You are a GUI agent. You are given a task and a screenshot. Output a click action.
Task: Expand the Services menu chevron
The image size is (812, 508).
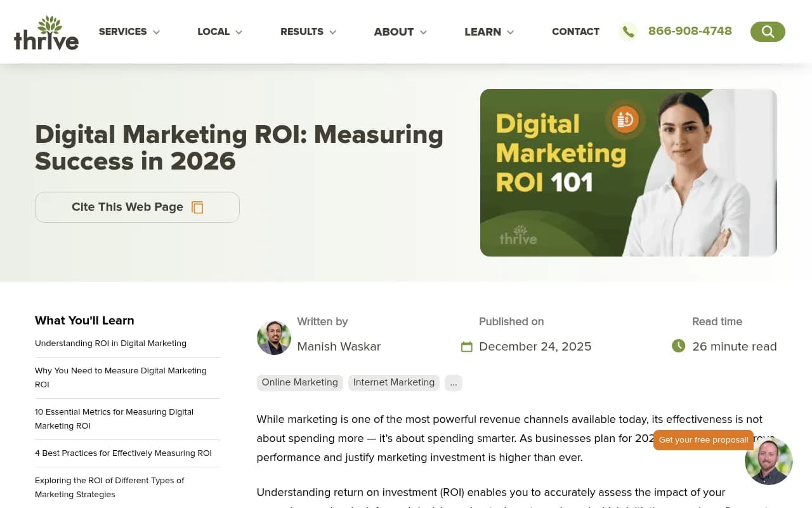tap(156, 32)
